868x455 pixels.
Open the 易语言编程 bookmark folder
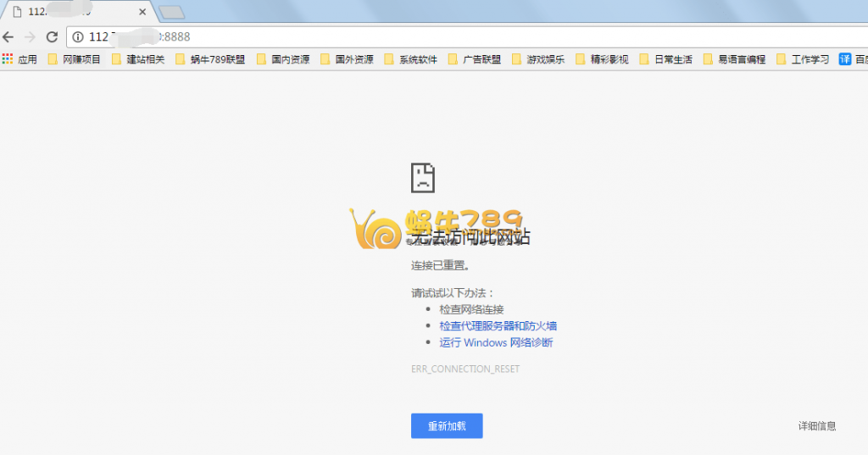(734, 59)
